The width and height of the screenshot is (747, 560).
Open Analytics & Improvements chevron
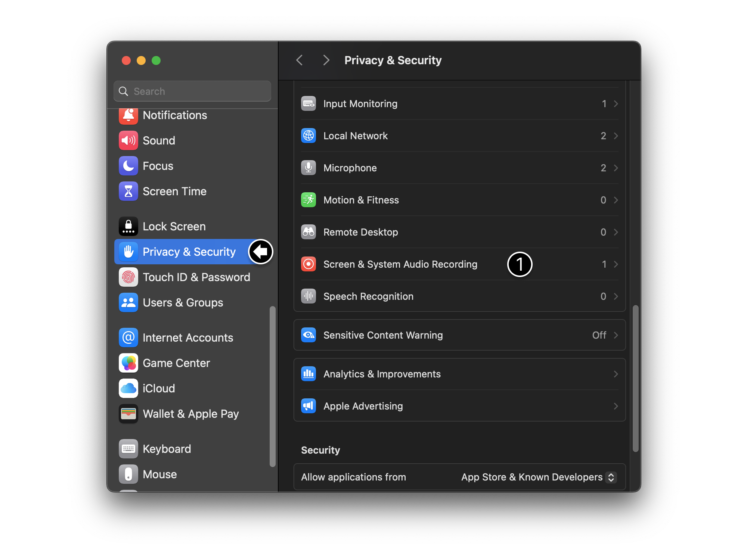[x=616, y=374]
